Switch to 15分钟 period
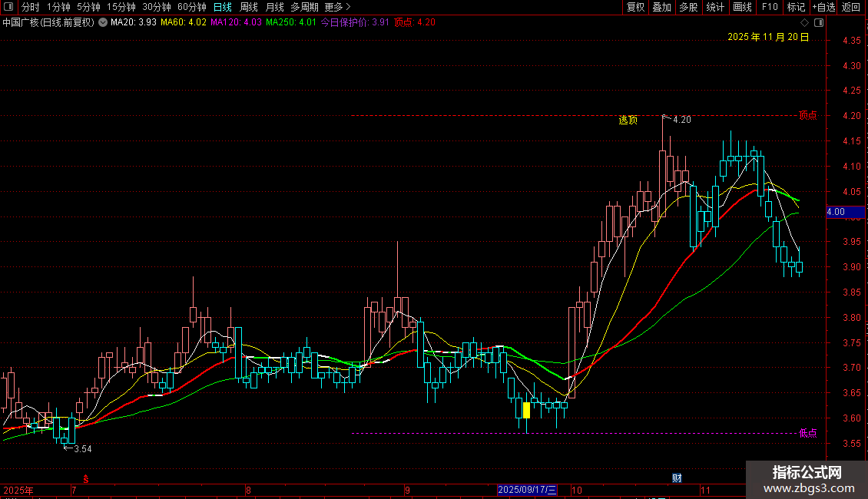Viewport: 868px width, 499px height. (x=121, y=7)
